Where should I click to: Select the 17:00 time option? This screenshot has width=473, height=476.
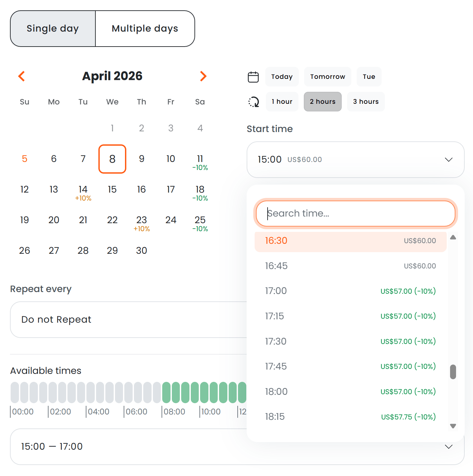(x=350, y=291)
